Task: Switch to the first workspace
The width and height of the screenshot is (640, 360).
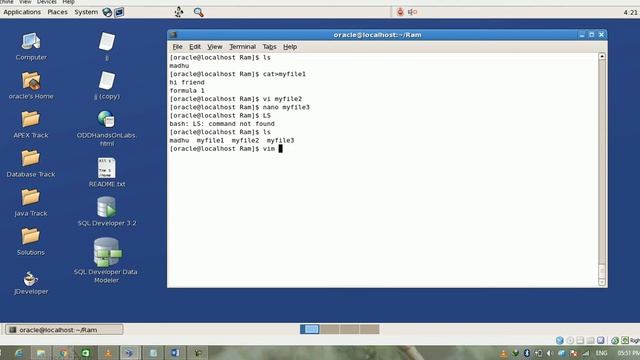Action: coord(310,329)
